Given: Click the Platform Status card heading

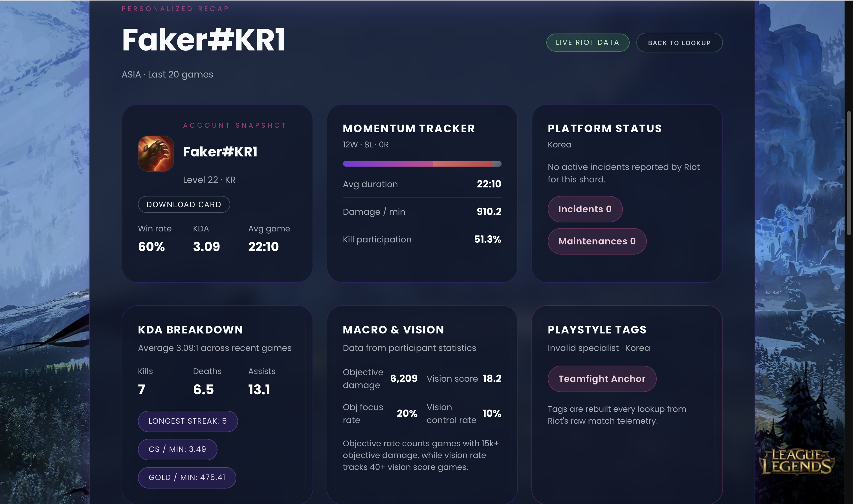Looking at the screenshot, I should point(604,128).
